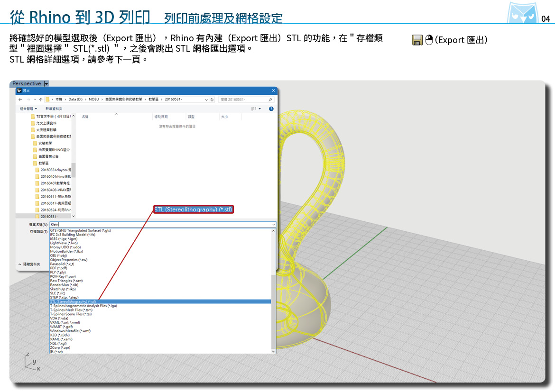Expand the address bar path history dropdown

pyautogui.click(x=206, y=100)
